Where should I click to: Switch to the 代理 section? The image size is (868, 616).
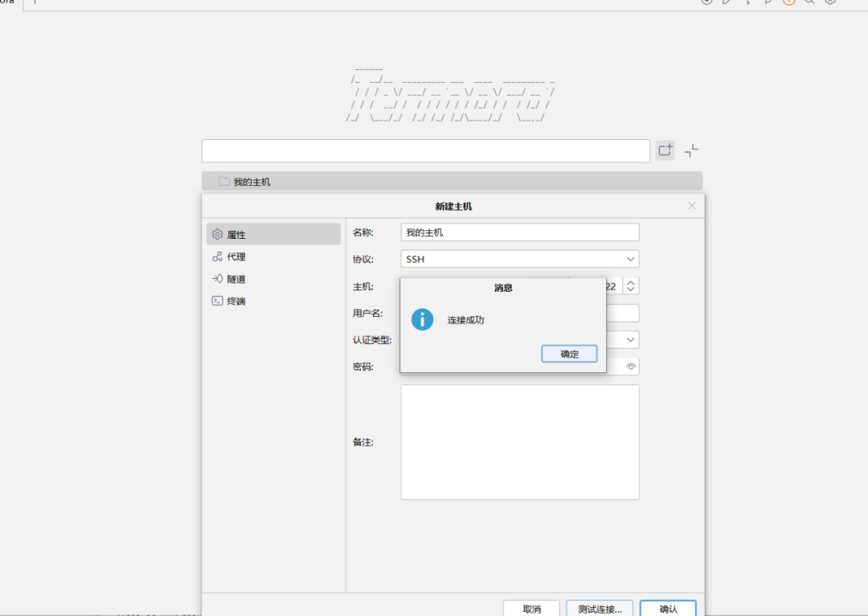[273, 257]
